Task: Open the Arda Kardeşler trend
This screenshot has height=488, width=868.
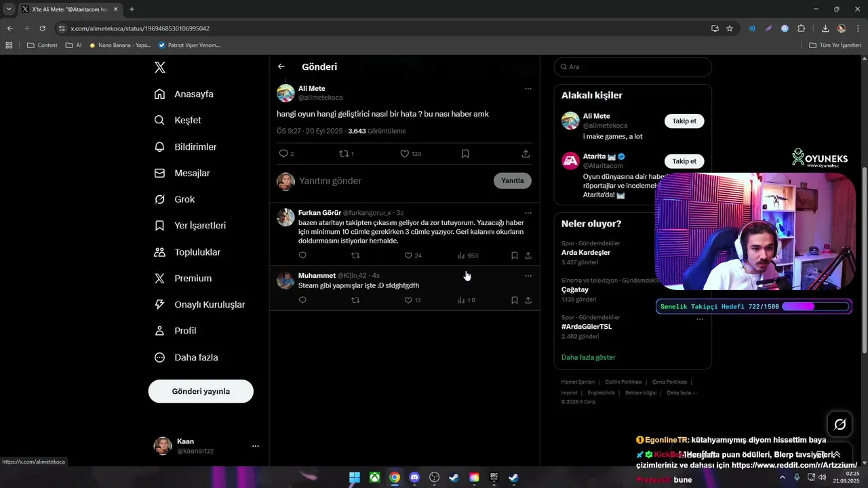Action: 586,253
